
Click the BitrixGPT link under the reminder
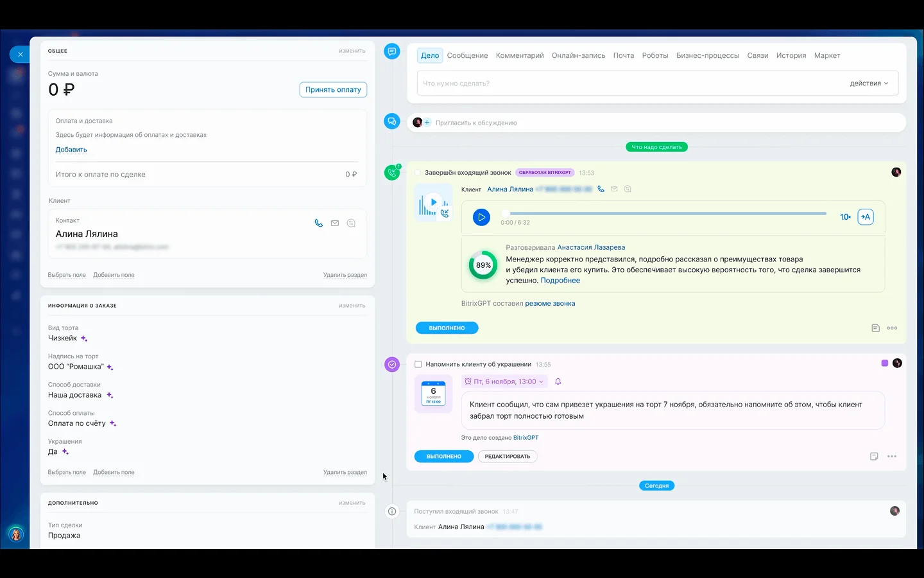[526, 438]
